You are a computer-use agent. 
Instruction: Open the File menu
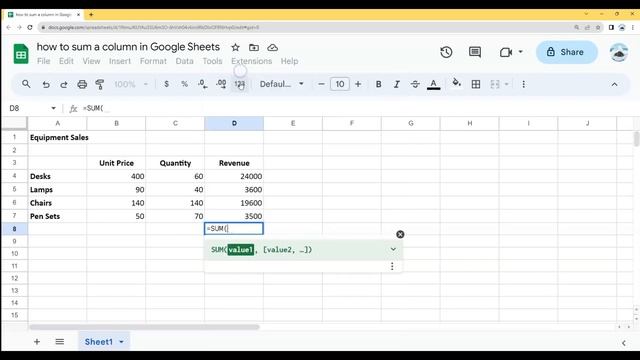point(43,61)
